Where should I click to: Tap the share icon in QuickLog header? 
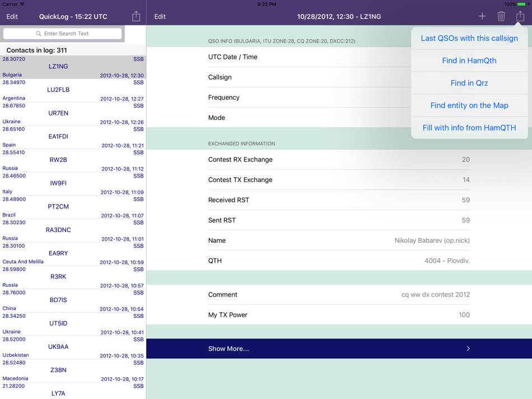pos(136,16)
